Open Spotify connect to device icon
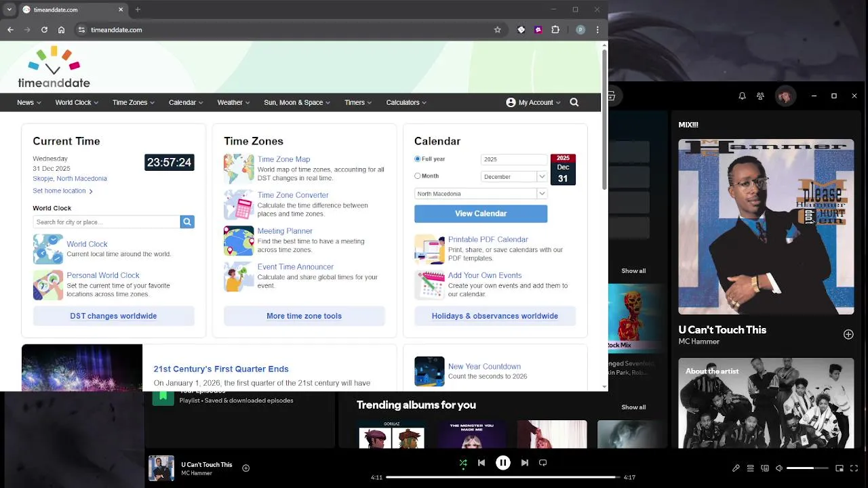 [765, 468]
